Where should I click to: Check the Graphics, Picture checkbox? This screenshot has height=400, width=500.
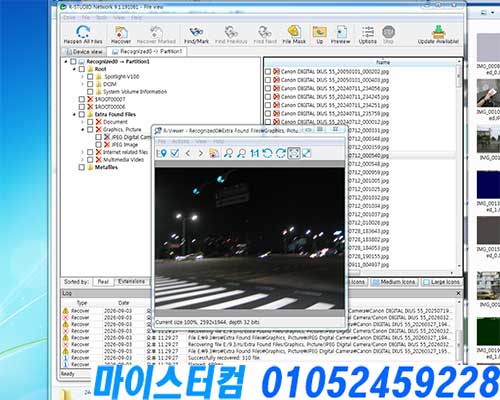(x=90, y=130)
